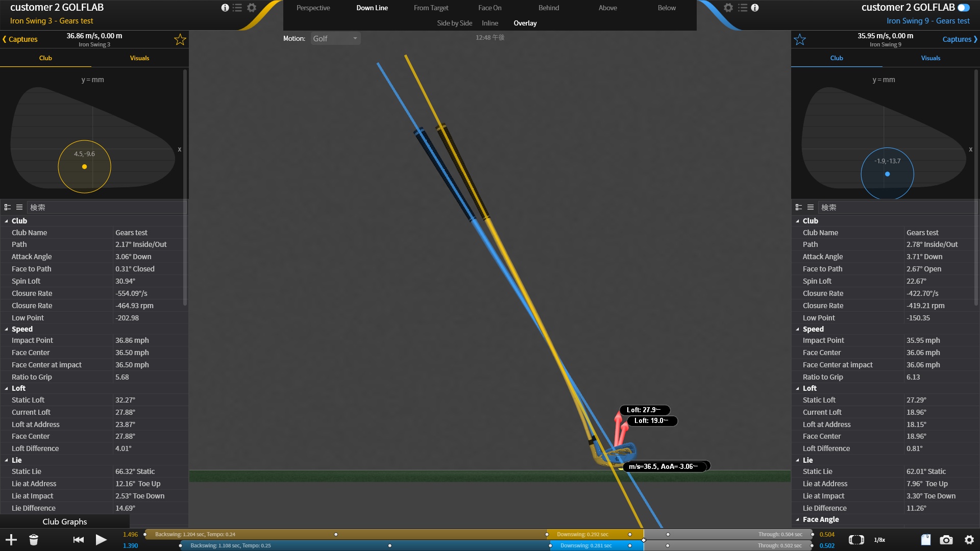980x551 pixels.
Task: Click the rewind to start icon
Action: (79, 540)
